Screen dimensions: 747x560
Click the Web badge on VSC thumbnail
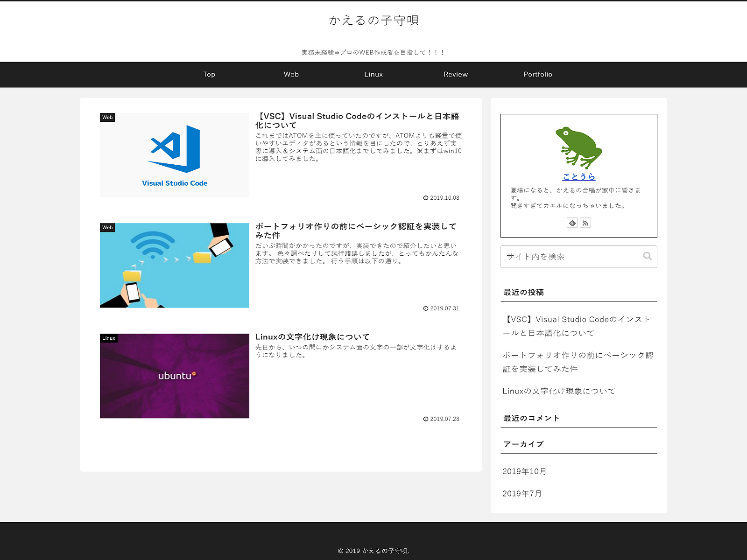coord(107,118)
